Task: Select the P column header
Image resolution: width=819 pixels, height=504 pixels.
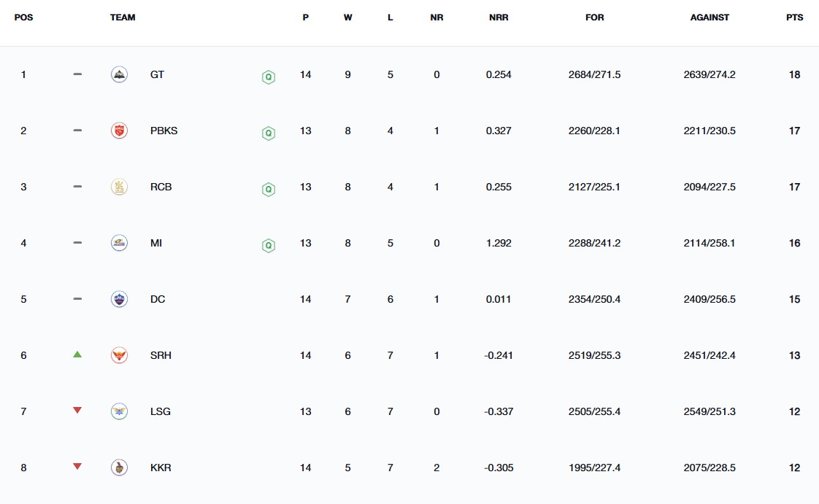Action: 306,18
